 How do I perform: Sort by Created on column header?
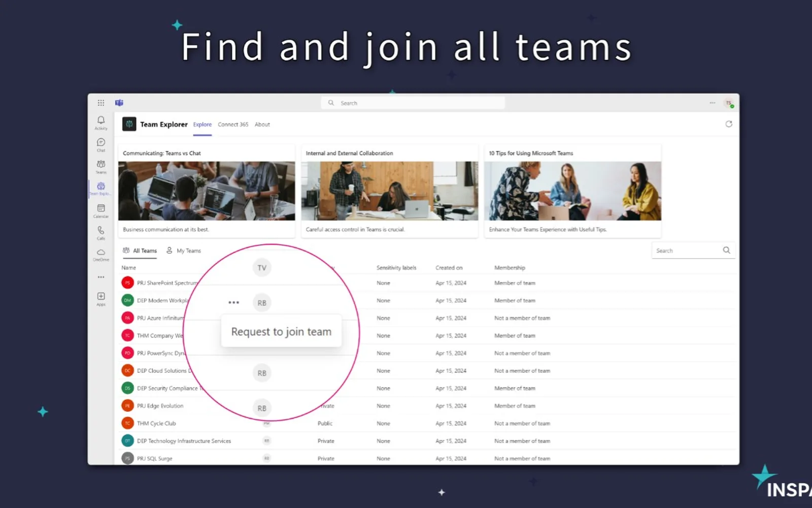[x=449, y=268]
